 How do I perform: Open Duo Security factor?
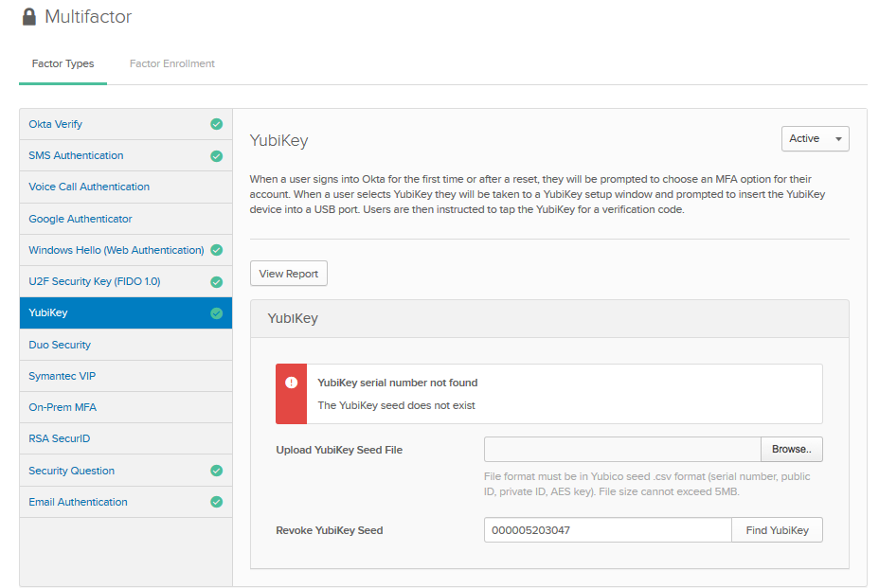(x=126, y=345)
